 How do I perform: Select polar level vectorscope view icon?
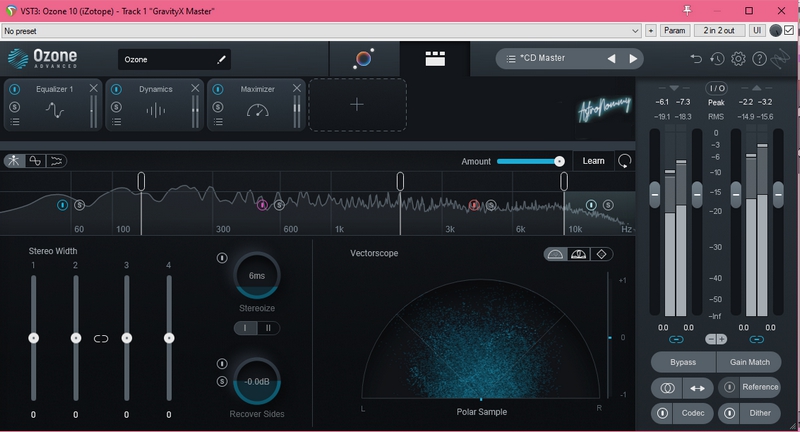point(578,254)
